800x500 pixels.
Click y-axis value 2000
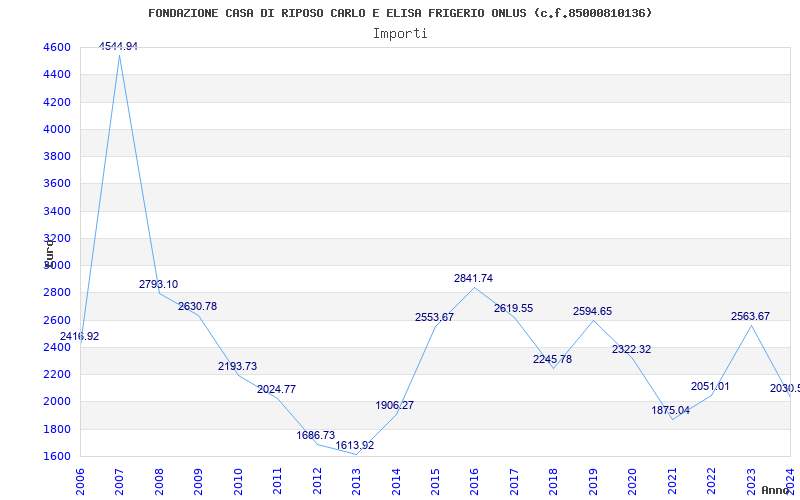(x=57, y=401)
